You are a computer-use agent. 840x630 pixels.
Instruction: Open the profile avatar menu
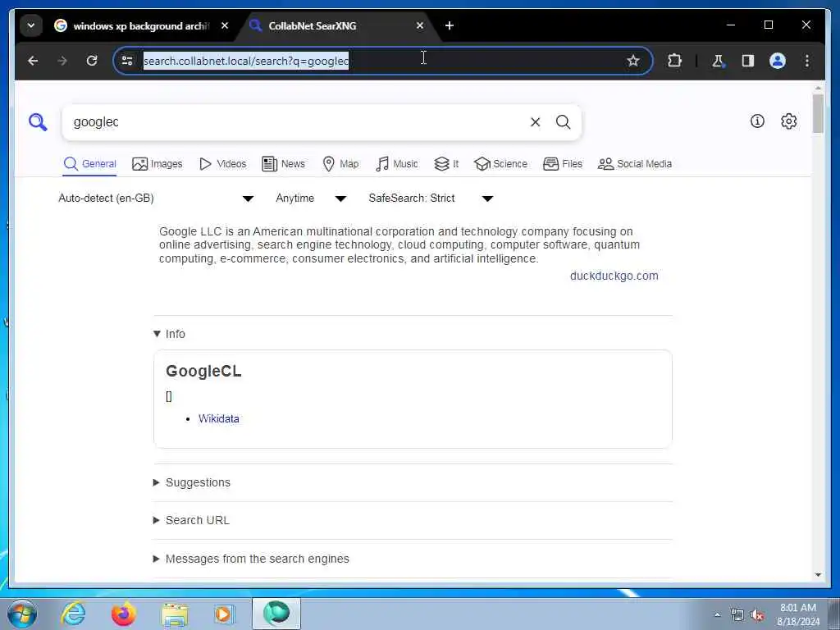pyautogui.click(x=778, y=61)
